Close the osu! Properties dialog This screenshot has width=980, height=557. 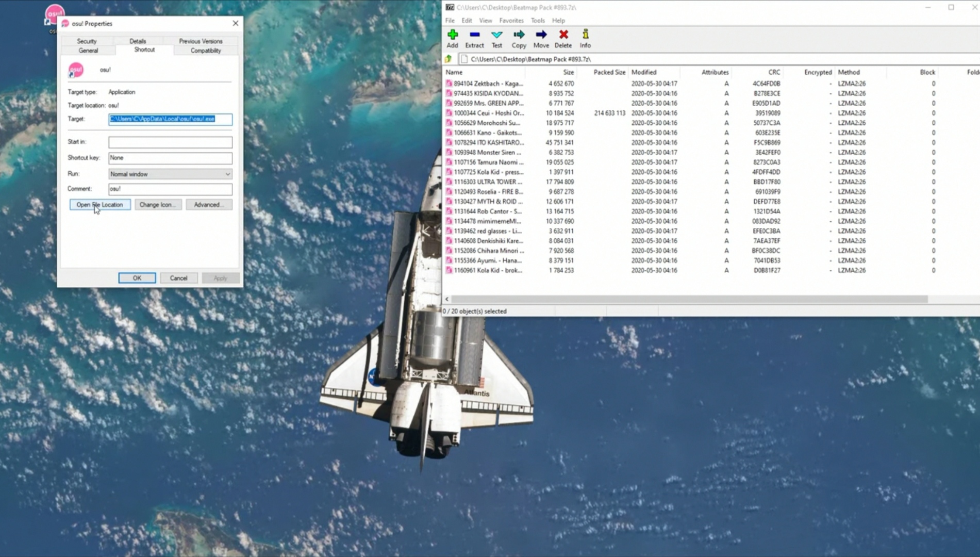(x=236, y=23)
